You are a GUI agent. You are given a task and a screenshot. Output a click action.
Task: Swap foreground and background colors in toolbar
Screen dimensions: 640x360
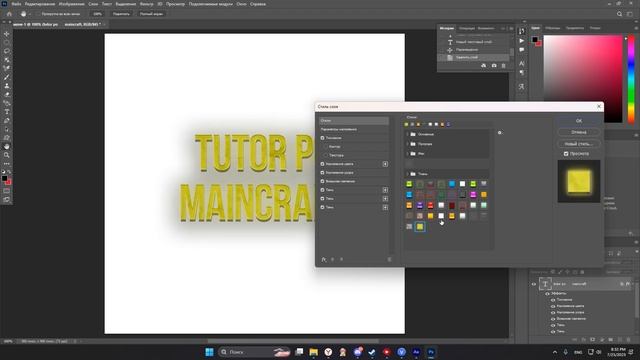point(9,172)
